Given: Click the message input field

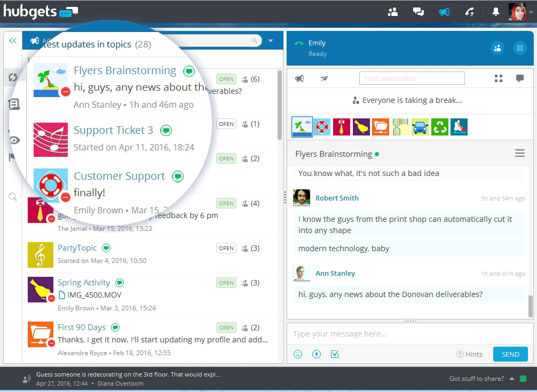Looking at the screenshot, I should coord(409,334).
